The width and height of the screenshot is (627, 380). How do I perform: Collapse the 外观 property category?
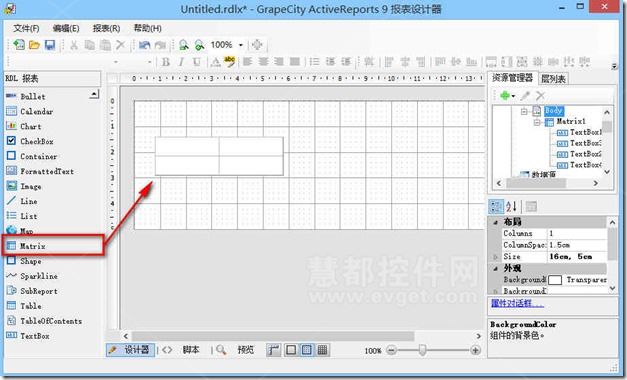click(x=496, y=268)
